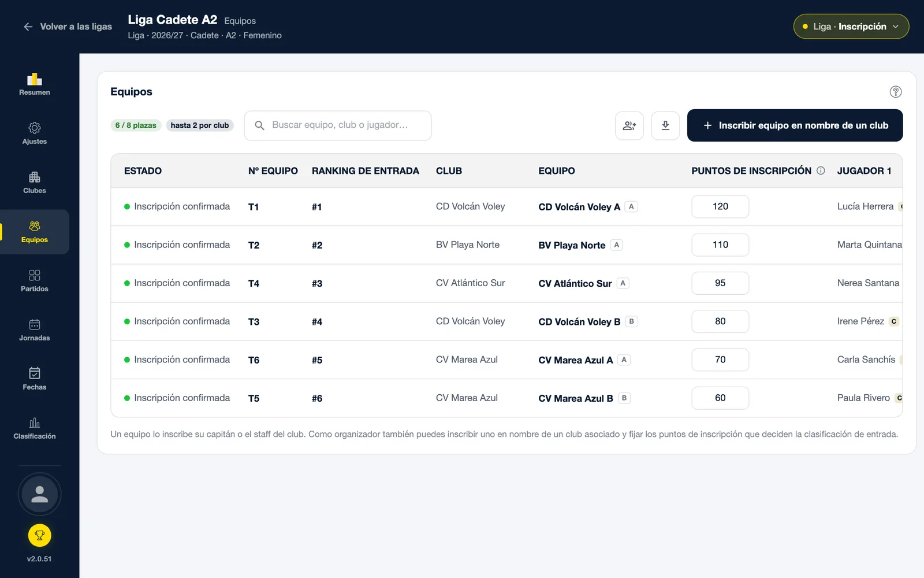Click the v2.0.51 version label
The width and height of the screenshot is (924, 578).
pyautogui.click(x=39, y=559)
